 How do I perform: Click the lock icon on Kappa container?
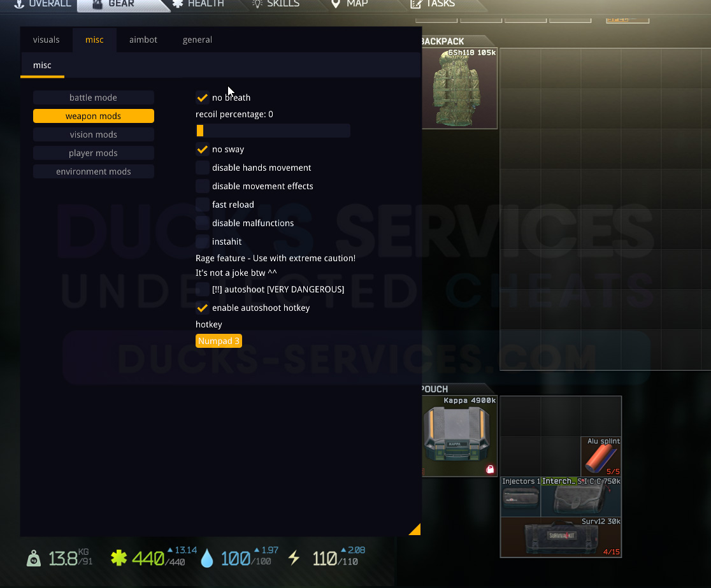coord(490,470)
